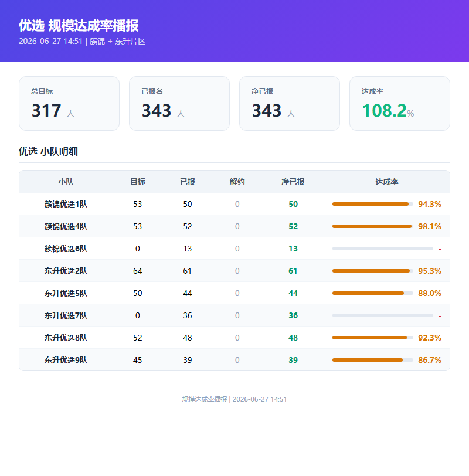Select the 东升优选9队 row name

pos(66,360)
